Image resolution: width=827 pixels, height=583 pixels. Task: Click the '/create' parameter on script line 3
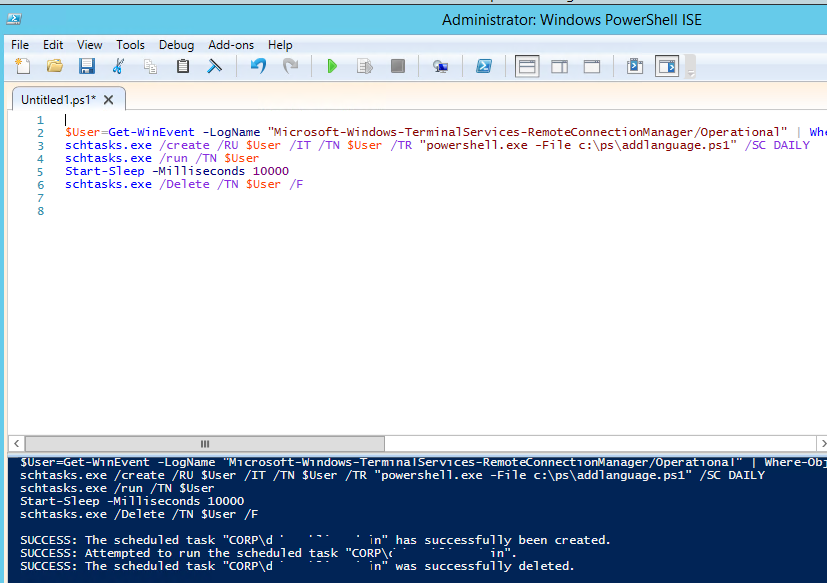click(184, 145)
